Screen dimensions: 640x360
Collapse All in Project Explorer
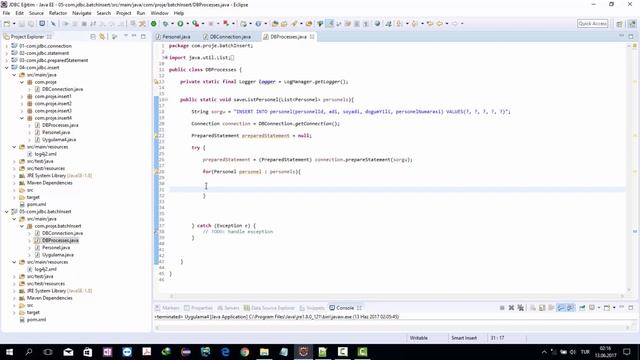tap(93, 37)
